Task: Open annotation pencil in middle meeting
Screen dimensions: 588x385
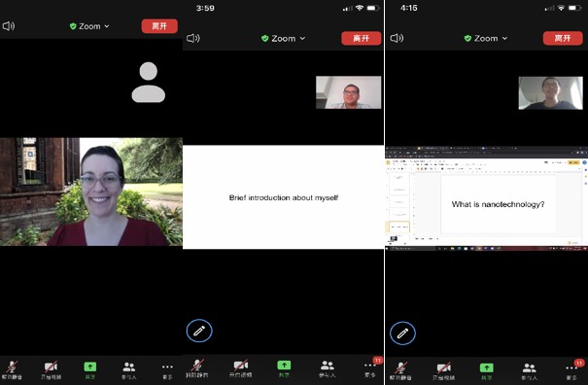Action: click(x=199, y=331)
